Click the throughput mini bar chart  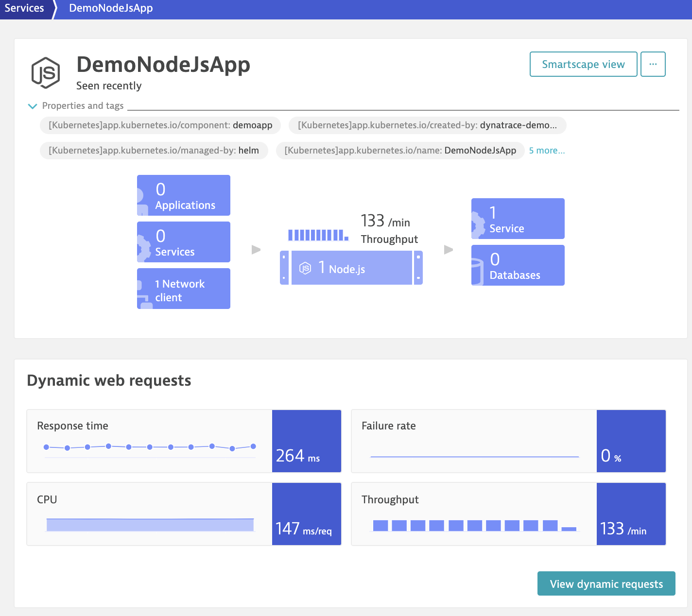point(318,235)
